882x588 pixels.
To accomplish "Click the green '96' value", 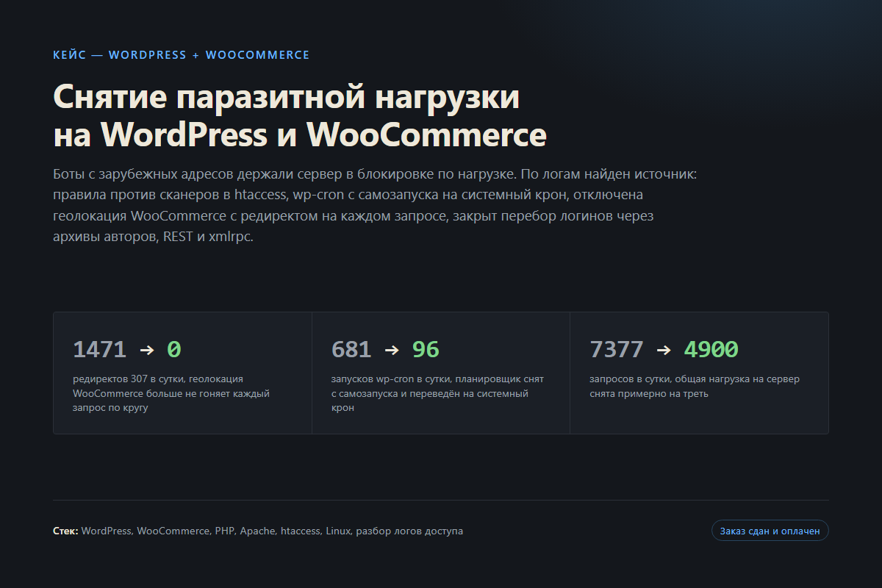I will [426, 349].
